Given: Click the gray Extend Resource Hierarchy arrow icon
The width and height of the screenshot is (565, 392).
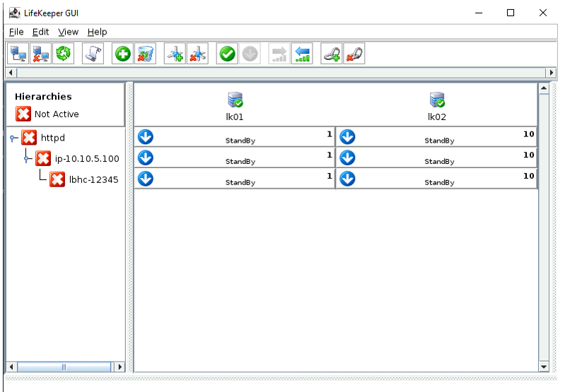Looking at the screenshot, I should [x=279, y=54].
